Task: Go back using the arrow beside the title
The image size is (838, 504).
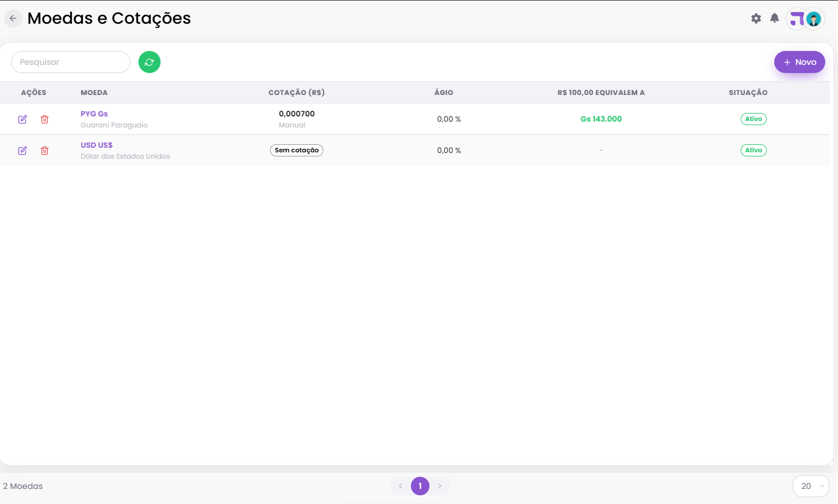Action: click(13, 19)
